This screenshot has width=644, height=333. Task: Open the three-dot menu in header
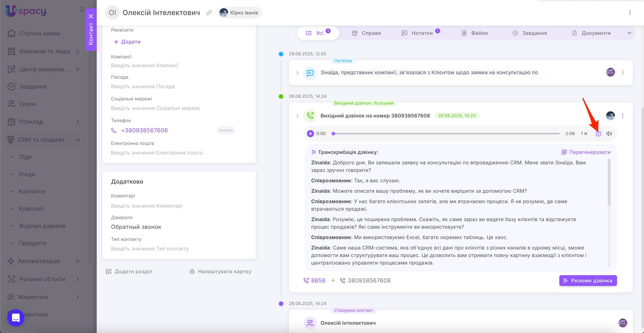[x=630, y=13]
